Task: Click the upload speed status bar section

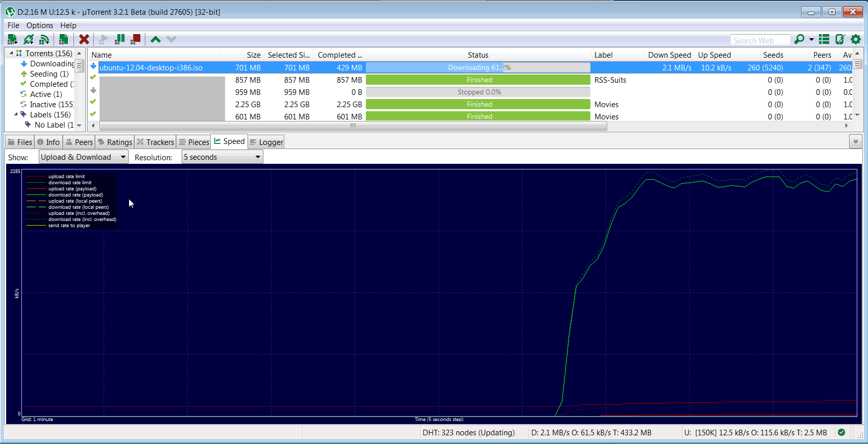Action: [x=755, y=432]
